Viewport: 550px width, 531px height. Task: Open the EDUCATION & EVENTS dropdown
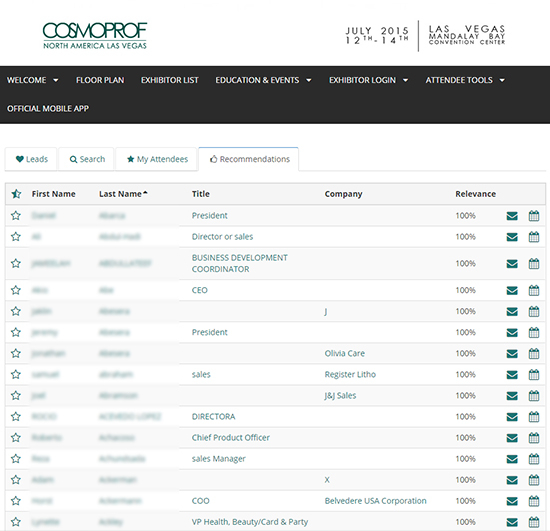[x=263, y=80]
